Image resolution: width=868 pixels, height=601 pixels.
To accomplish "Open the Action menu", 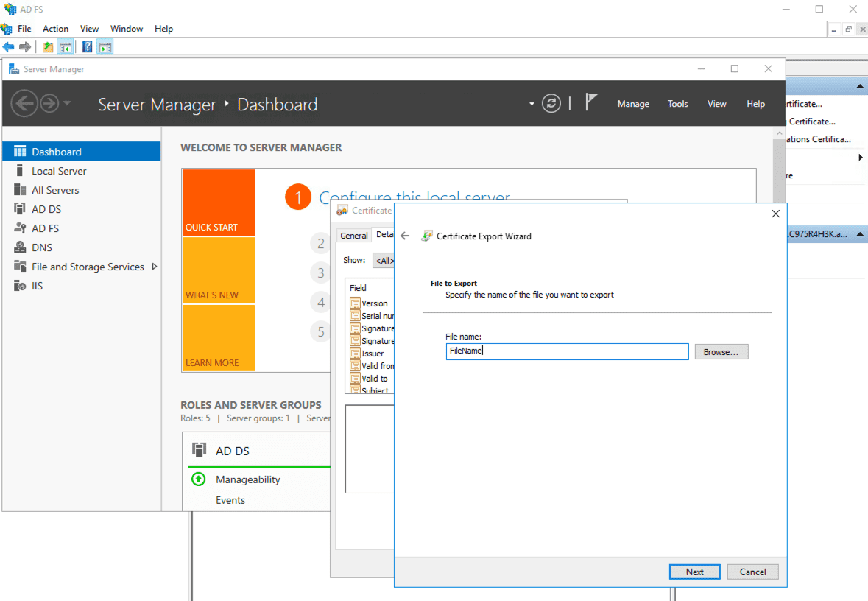I will pyautogui.click(x=55, y=28).
